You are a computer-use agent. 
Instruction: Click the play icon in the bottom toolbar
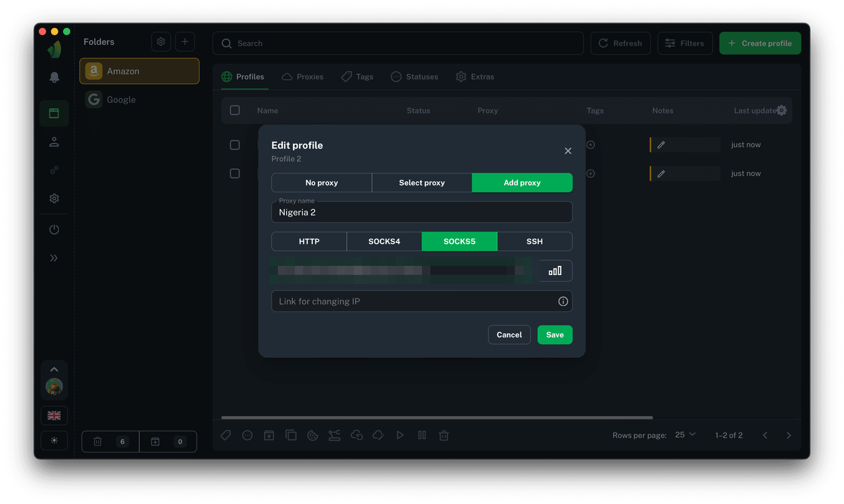point(400,435)
